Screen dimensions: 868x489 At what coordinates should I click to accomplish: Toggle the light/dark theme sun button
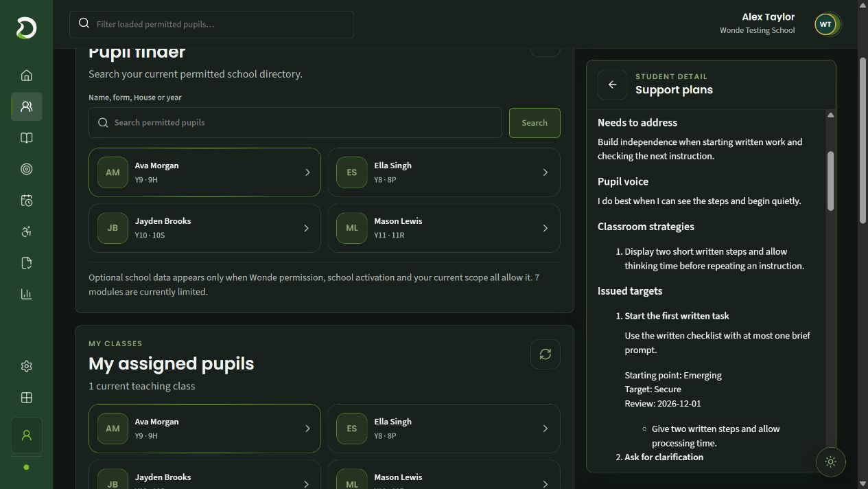(x=830, y=462)
